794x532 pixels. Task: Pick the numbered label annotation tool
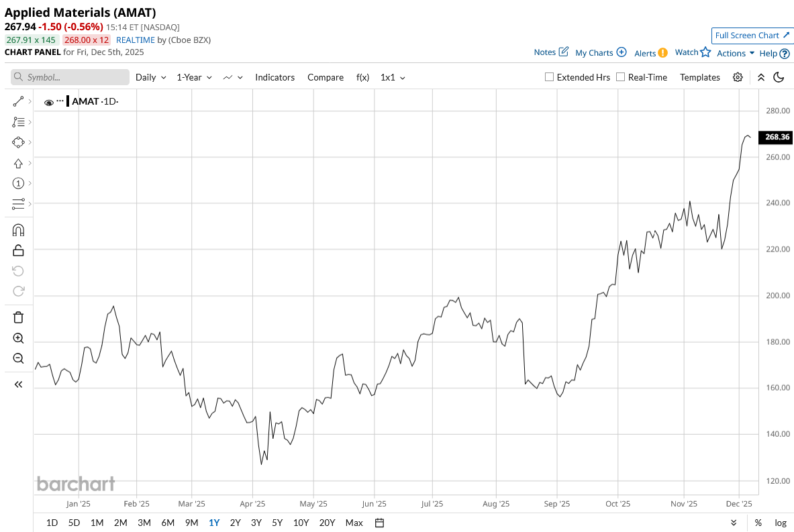[x=18, y=183]
